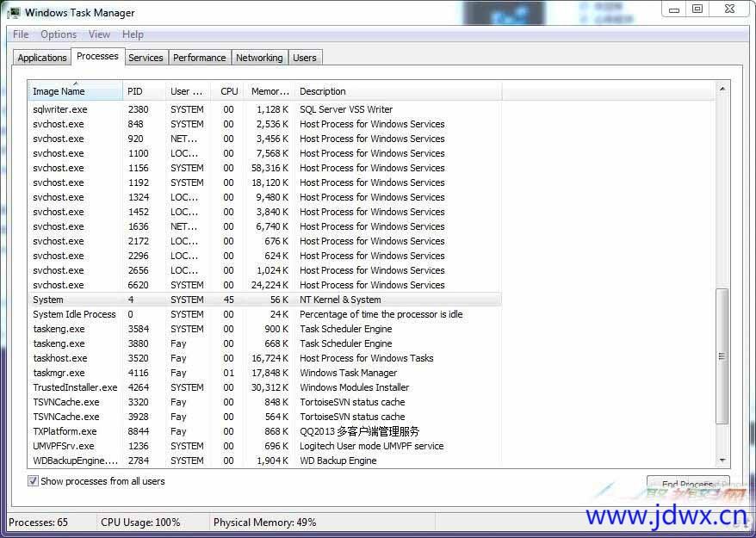Toggle Show processes from all users checkbox

click(34, 482)
